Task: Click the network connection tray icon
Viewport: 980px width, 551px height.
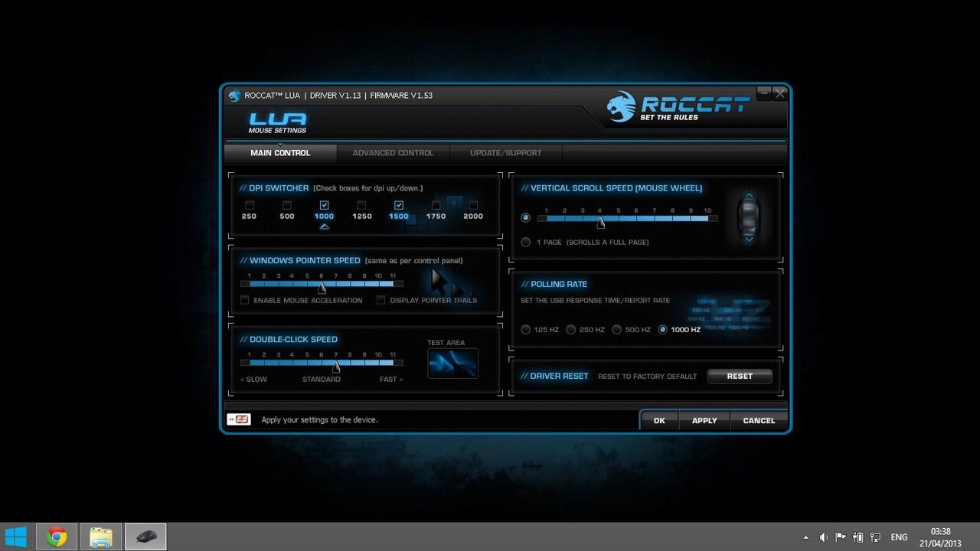Action: click(x=876, y=537)
